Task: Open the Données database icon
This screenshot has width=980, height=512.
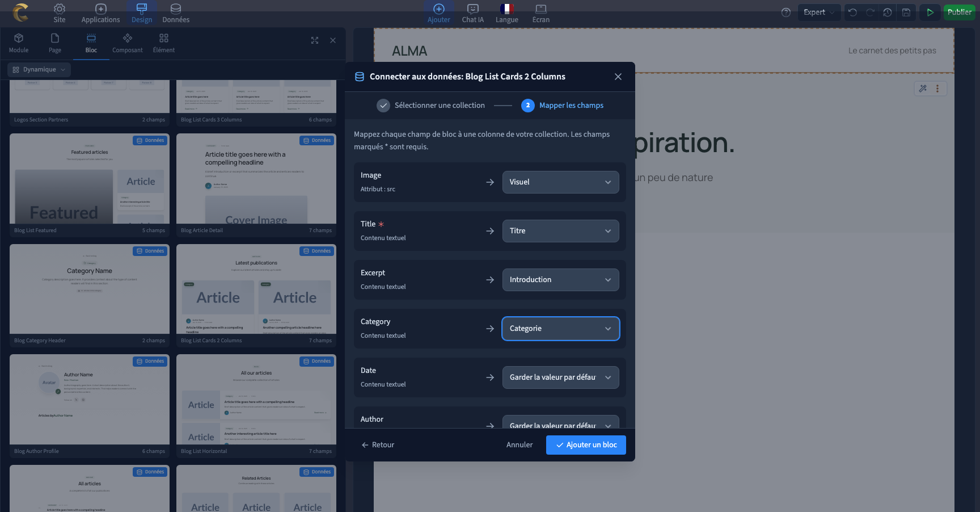Action: [x=176, y=9]
